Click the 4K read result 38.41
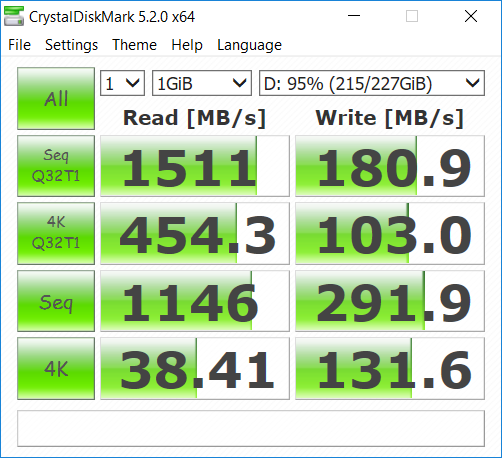Screen dimensions: 502x458 pos(195,368)
